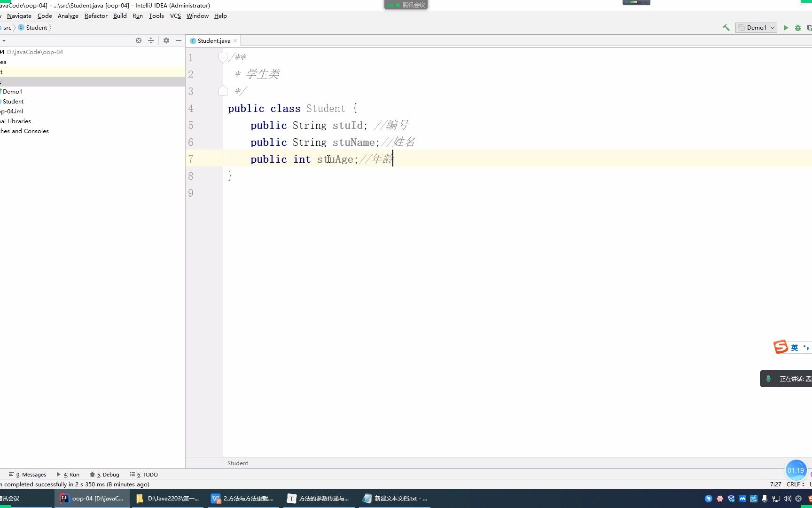Select the Student.java editor tab
Image resolution: width=812 pixels, height=508 pixels.
tap(214, 41)
